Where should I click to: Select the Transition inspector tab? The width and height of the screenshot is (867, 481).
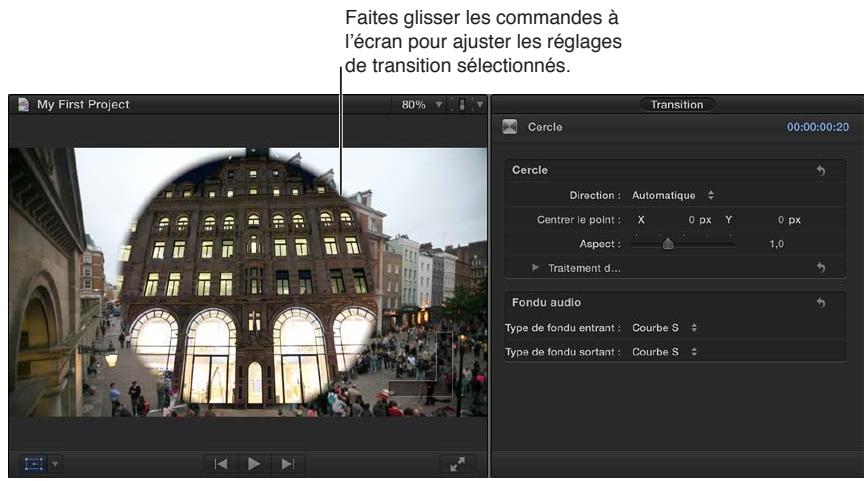676,104
